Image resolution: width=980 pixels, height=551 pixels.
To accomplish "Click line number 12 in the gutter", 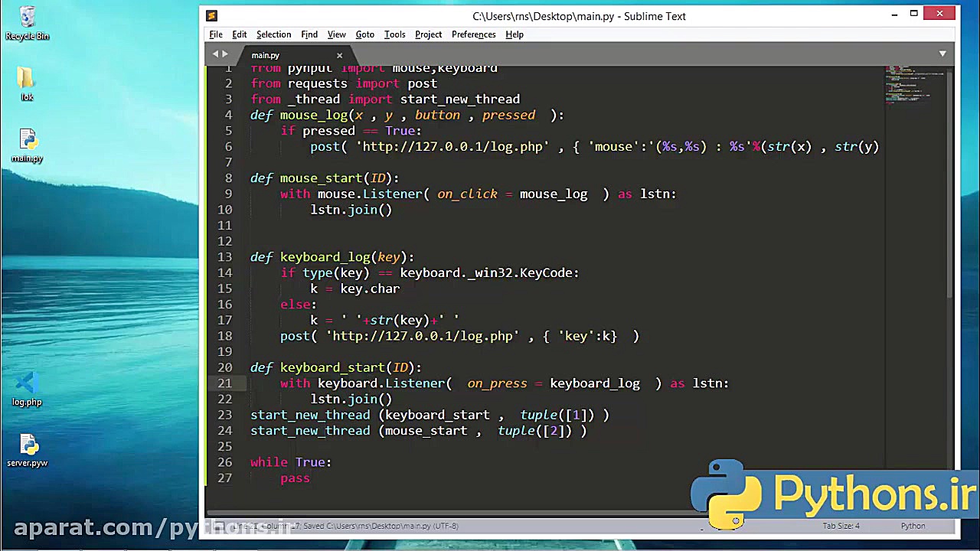I will 224,241.
